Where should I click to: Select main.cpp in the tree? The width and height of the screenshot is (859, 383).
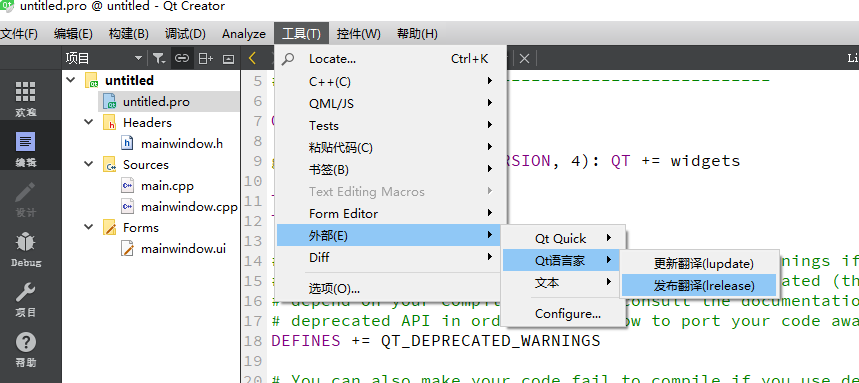click(x=167, y=186)
